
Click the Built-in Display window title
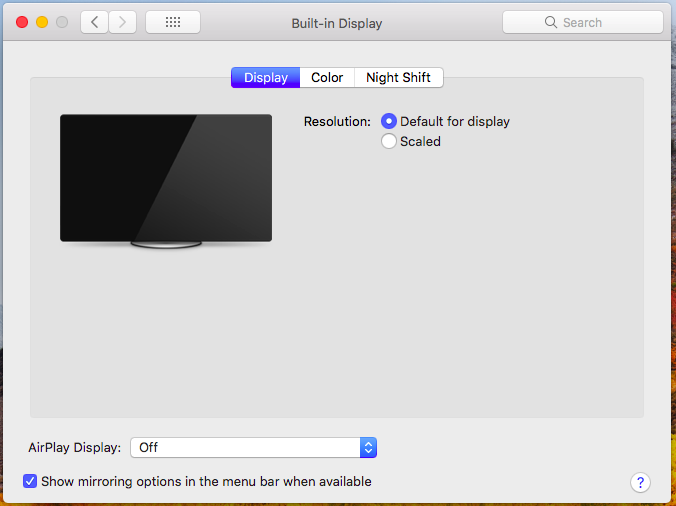[337, 22]
